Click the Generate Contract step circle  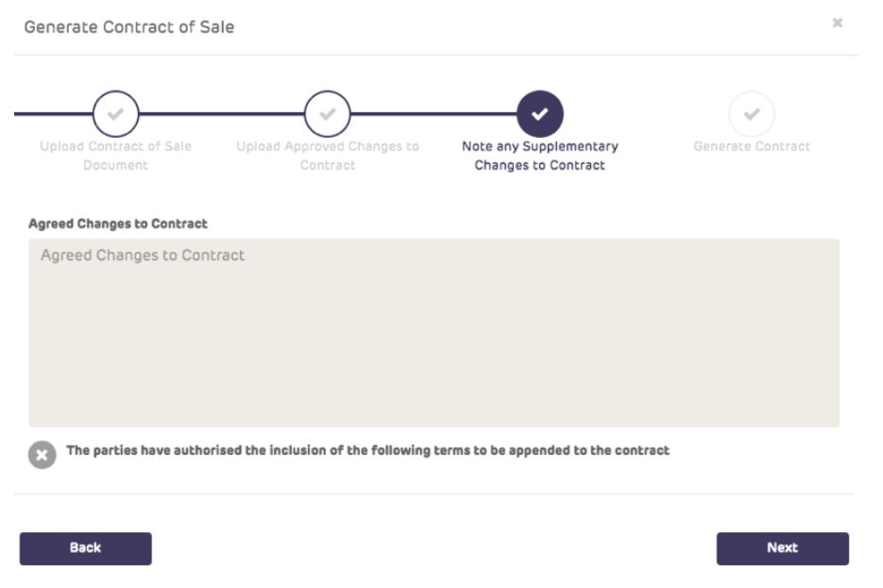752,114
